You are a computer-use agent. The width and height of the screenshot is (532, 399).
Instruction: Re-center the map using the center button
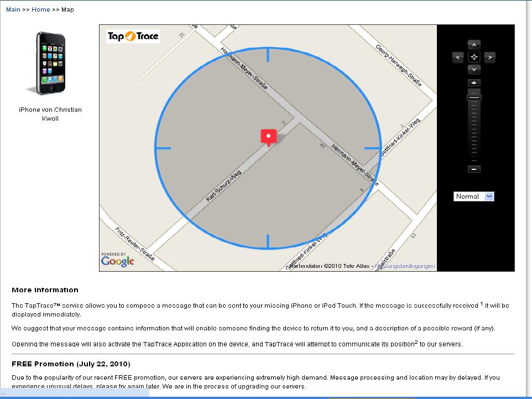pyautogui.click(x=474, y=57)
